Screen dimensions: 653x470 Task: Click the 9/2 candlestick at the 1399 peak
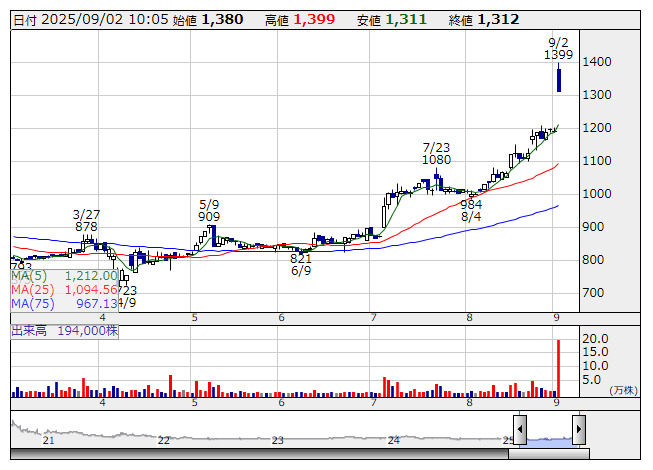[x=559, y=80]
